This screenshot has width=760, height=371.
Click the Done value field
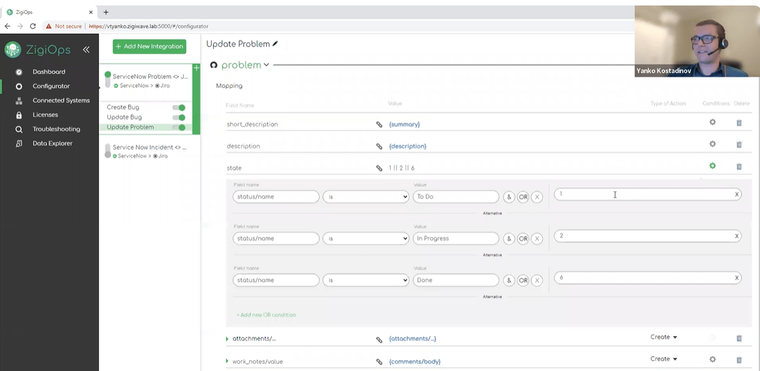pyautogui.click(x=456, y=280)
